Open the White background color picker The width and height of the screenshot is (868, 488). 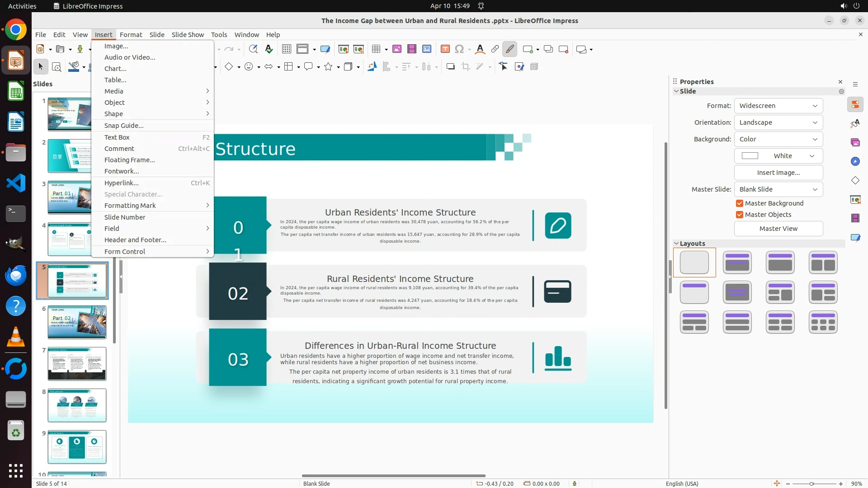point(778,156)
